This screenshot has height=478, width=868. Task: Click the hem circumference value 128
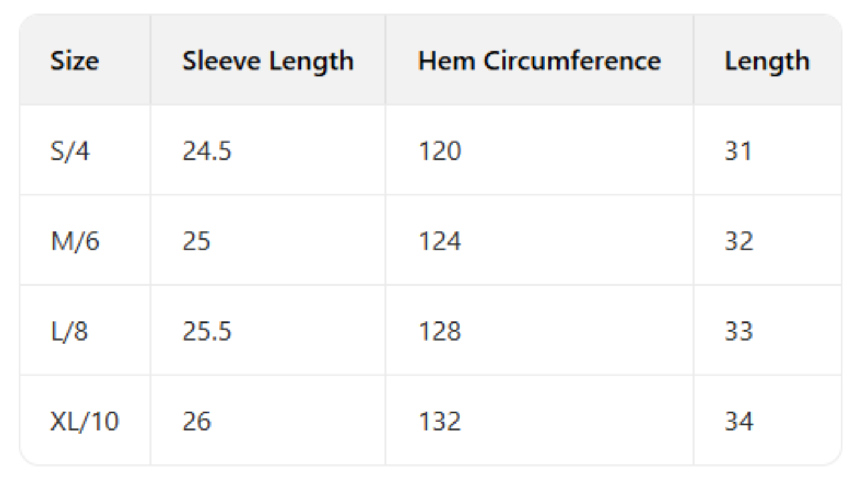pos(440,332)
